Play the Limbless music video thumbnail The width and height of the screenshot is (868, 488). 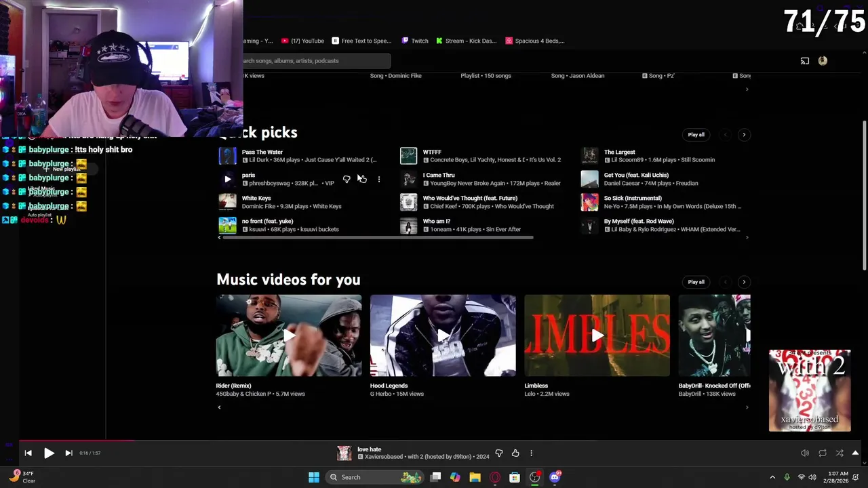tap(597, 335)
